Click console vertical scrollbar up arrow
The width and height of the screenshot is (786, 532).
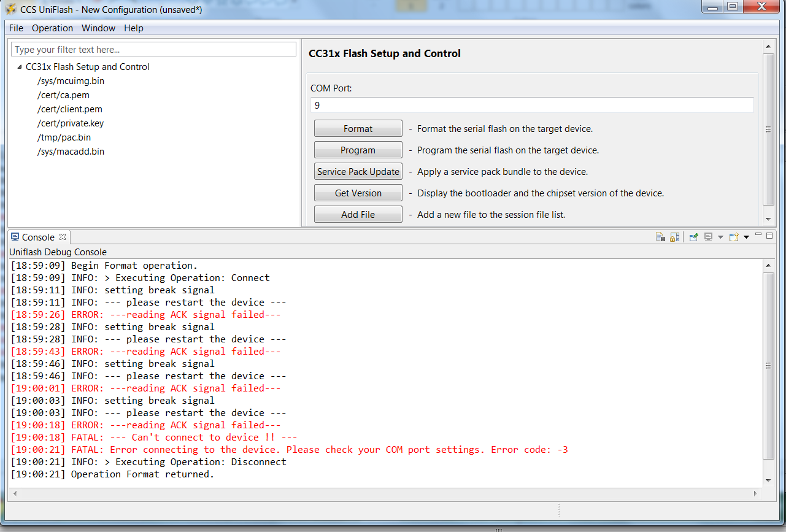click(x=768, y=265)
